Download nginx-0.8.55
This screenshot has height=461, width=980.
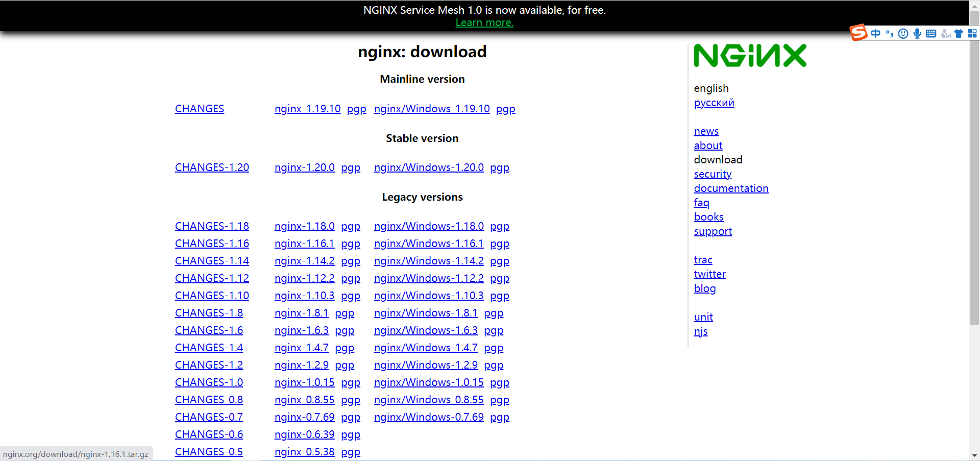tap(304, 400)
